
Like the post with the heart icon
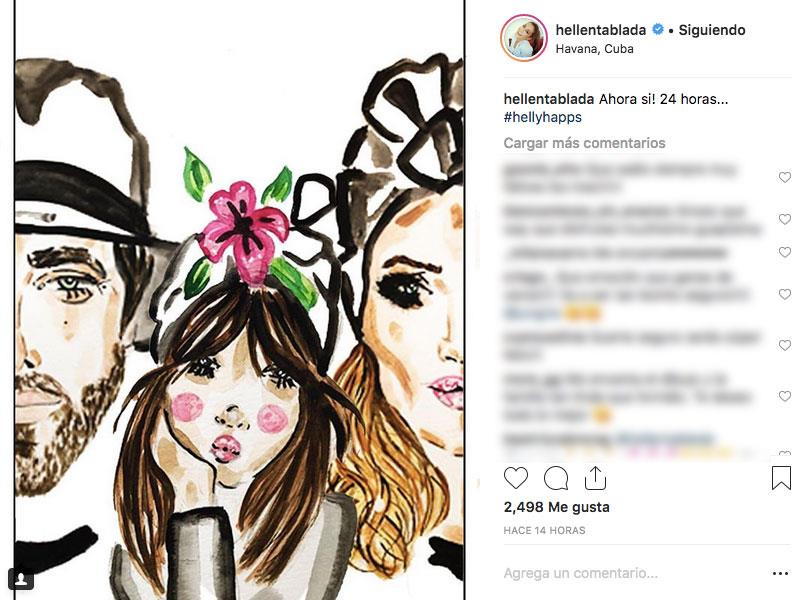click(516, 478)
